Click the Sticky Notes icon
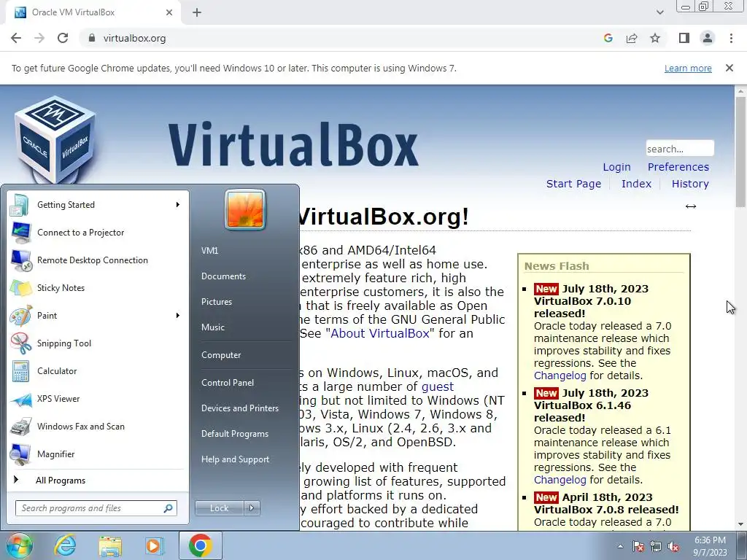Viewport: 747px width, 560px height. [x=20, y=287]
